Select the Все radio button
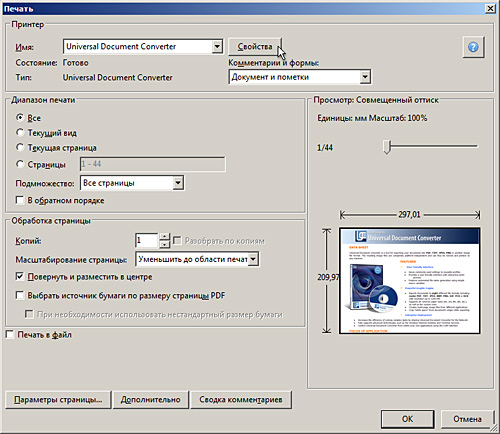This screenshot has width=500, height=434. [20, 118]
